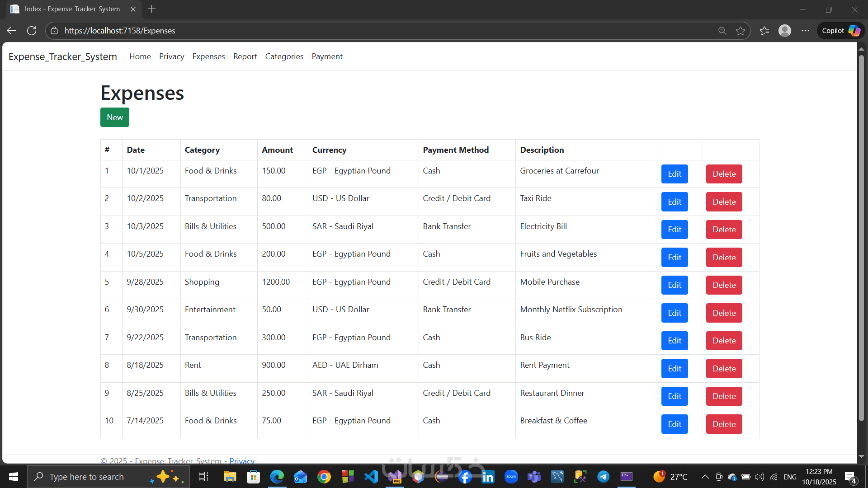Screen dimensions: 868x488
Task: Show hidden system tray icons
Action: tap(705, 477)
